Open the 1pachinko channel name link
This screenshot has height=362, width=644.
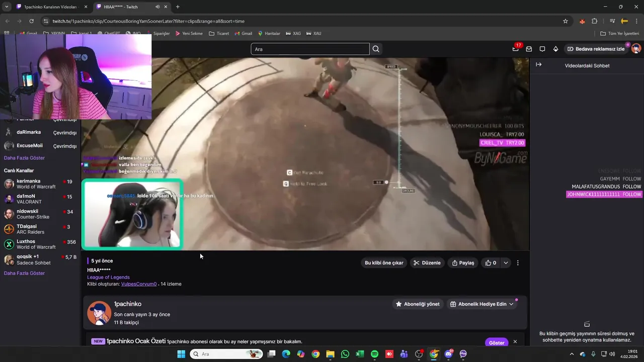click(128, 304)
